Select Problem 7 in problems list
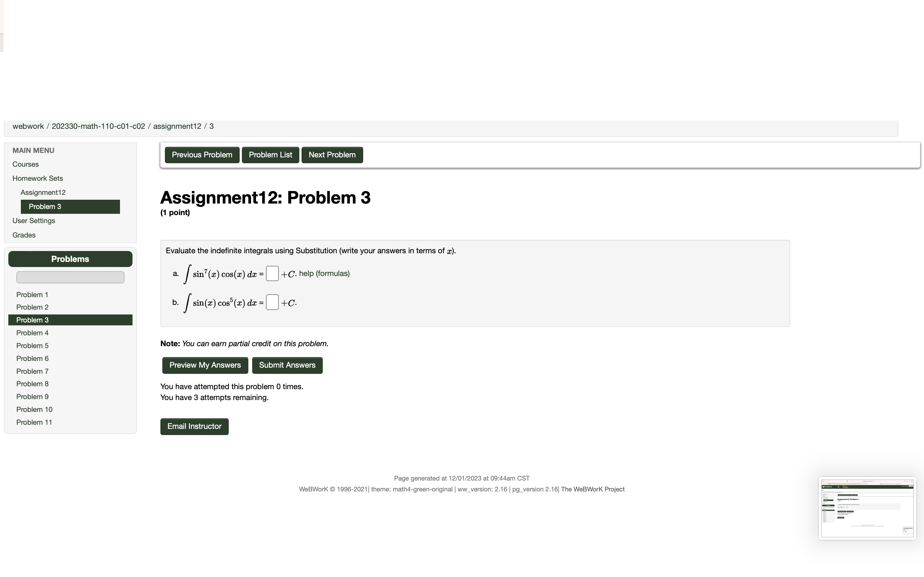Image resolution: width=924 pixels, height=577 pixels. click(x=32, y=371)
